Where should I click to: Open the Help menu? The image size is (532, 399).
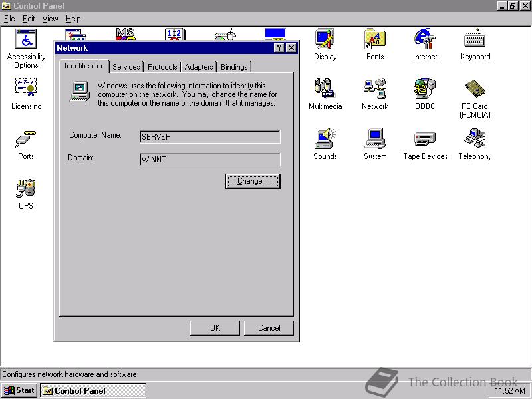(73, 19)
